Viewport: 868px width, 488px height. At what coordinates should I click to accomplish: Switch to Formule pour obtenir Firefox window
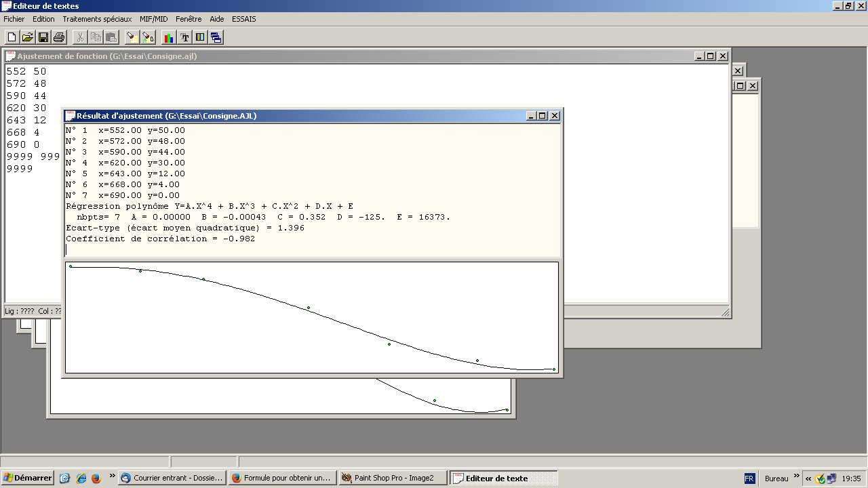click(283, 478)
